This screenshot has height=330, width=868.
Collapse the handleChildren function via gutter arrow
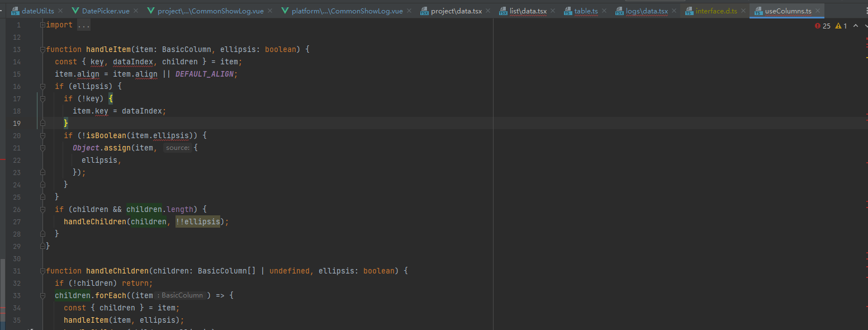point(42,271)
